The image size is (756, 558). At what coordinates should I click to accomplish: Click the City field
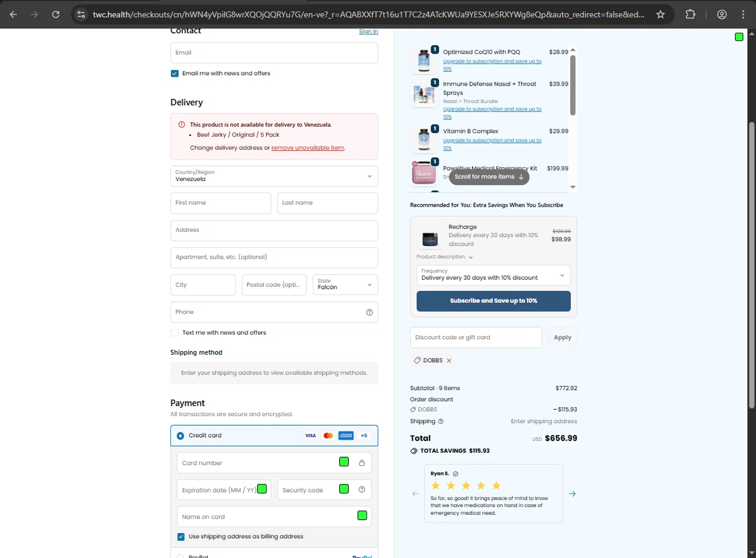[x=203, y=285]
